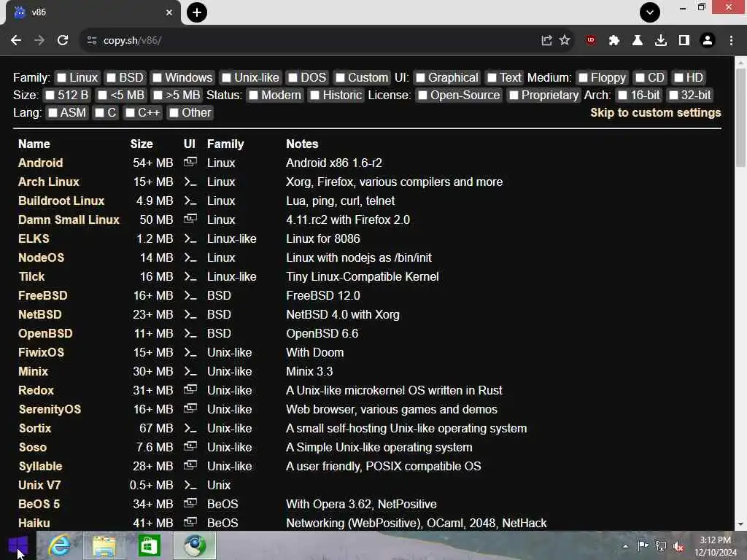Open the Action Center flag icon
This screenshot has height=560, width=747.
[643, 546]
